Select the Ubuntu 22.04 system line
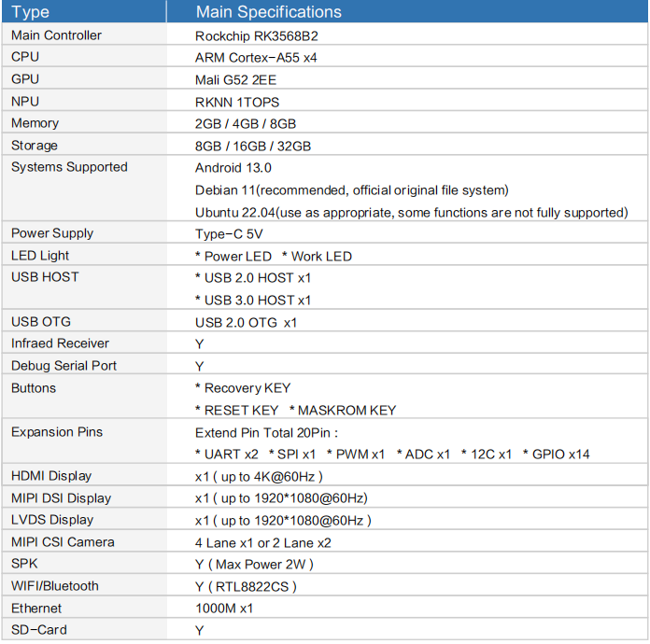650x644 pixels. [x=411, y=212]
